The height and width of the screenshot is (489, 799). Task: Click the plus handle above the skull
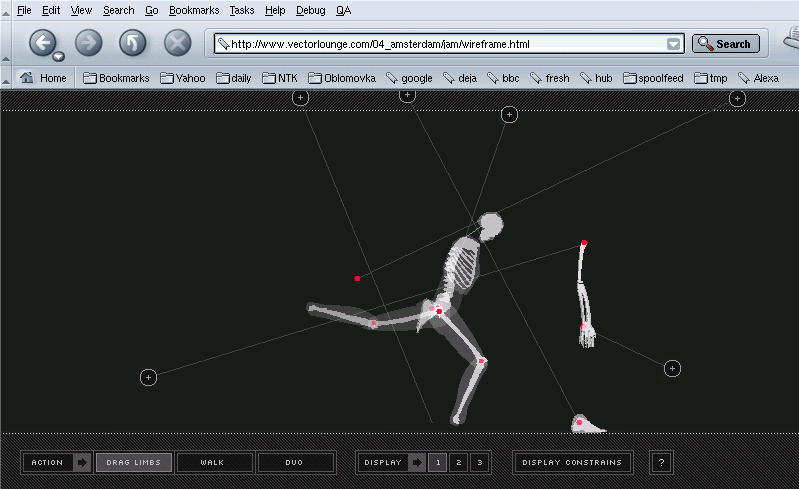(x=509, y=115)
